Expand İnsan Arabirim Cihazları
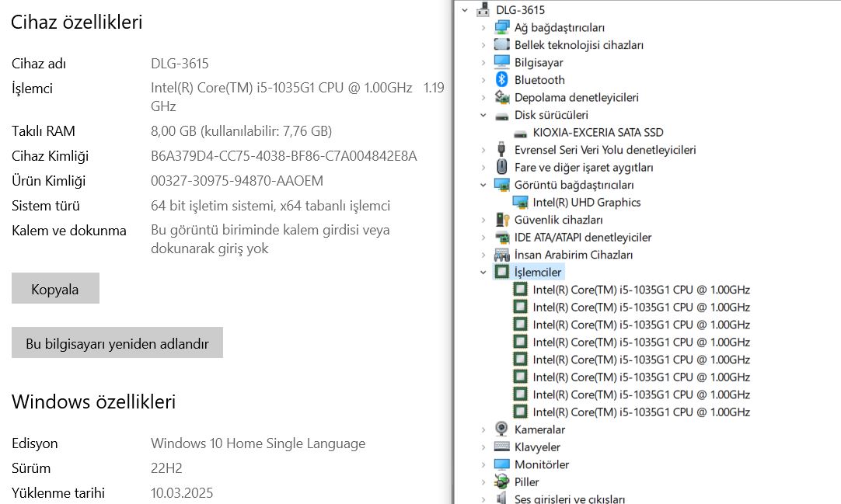The image size is (841, 504). [x=483, y=255]
